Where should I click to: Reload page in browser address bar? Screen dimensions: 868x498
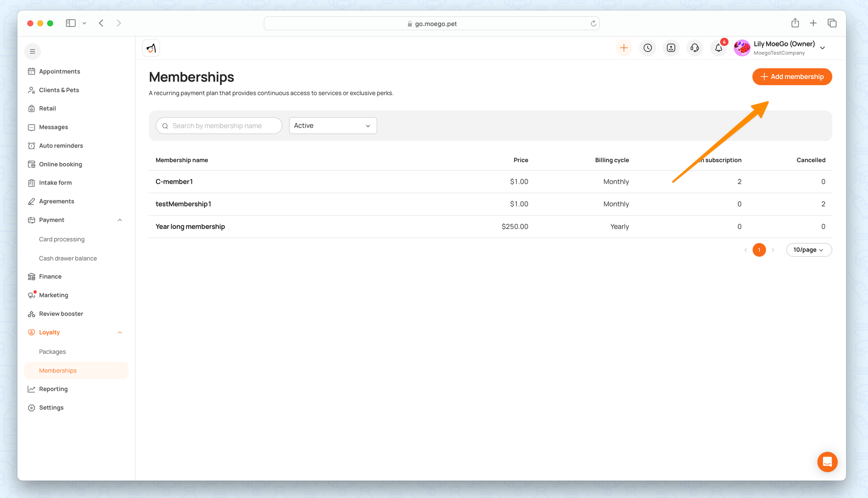[593, 23]
